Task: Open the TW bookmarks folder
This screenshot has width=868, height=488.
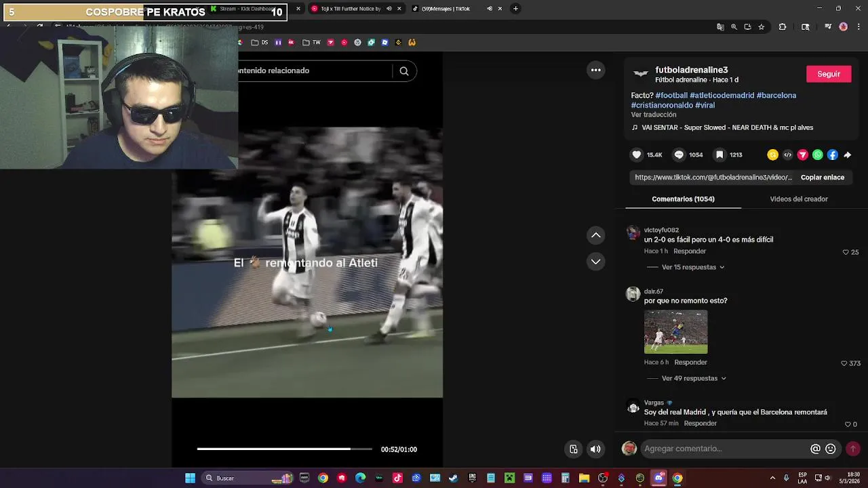Action: [311, 43]
